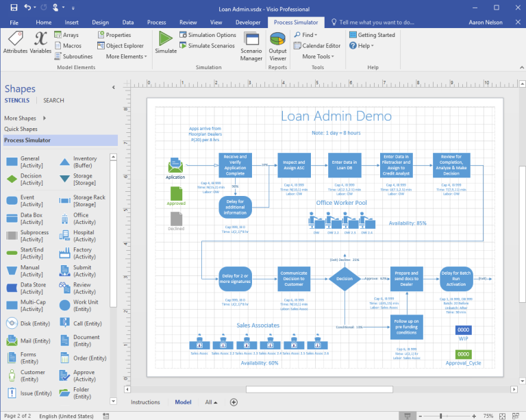Collapse the ribbon with the chevron

pyautogui.click(x=522, y=67)
